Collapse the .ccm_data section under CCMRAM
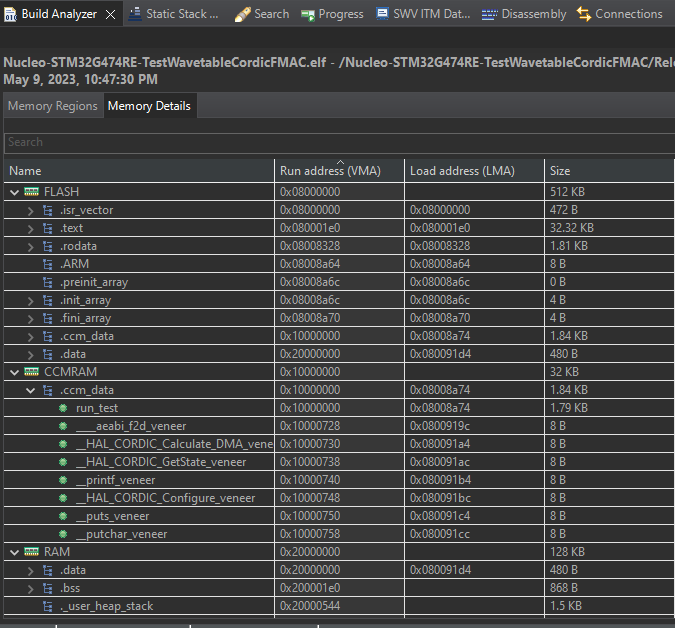The height and width of the screenshot is (628, 675). (30, 390)
